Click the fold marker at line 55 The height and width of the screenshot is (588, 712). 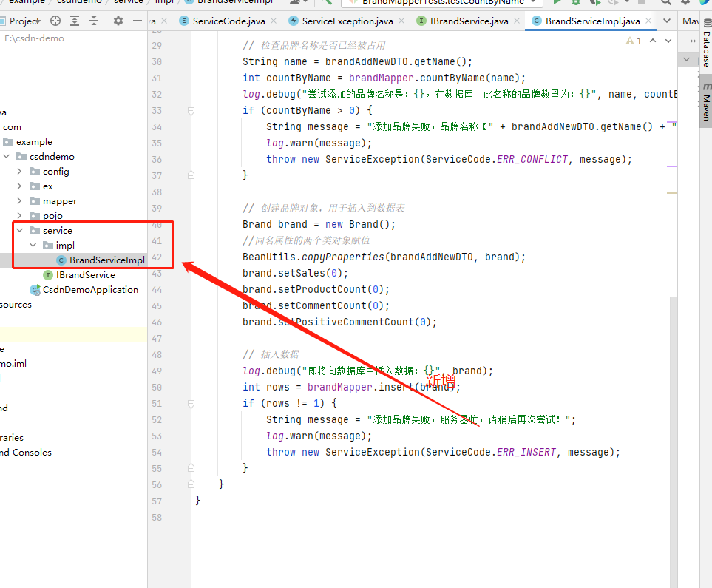[x=191, y=468]
